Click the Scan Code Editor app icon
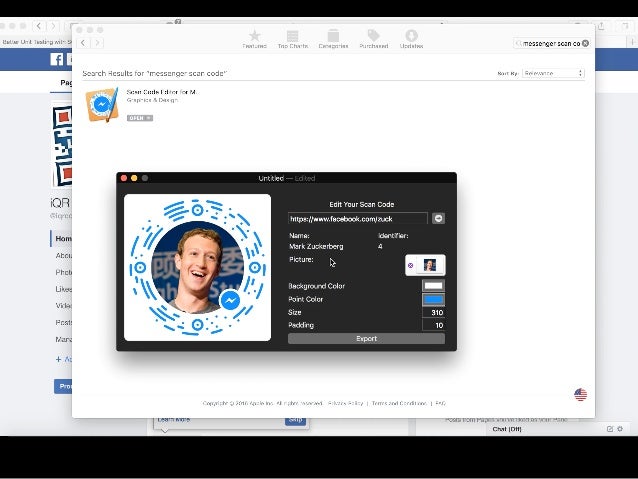Screen dimensions: 638x479 click(x=102, y=105)
